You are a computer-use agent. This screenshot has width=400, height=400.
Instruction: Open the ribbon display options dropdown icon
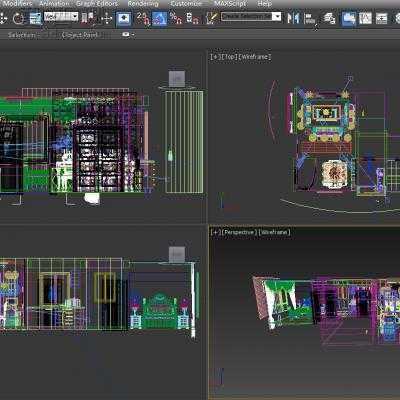[128, 34]
